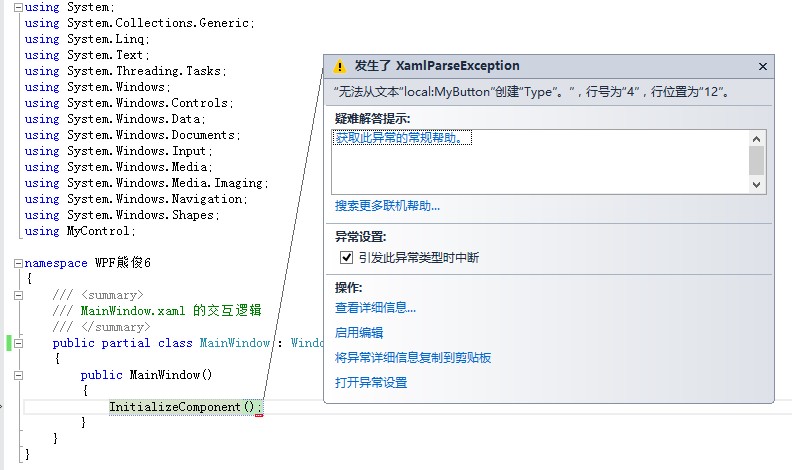Click the scrollbar thumb in the troubleshooting hints box

[x=756, y=161]
